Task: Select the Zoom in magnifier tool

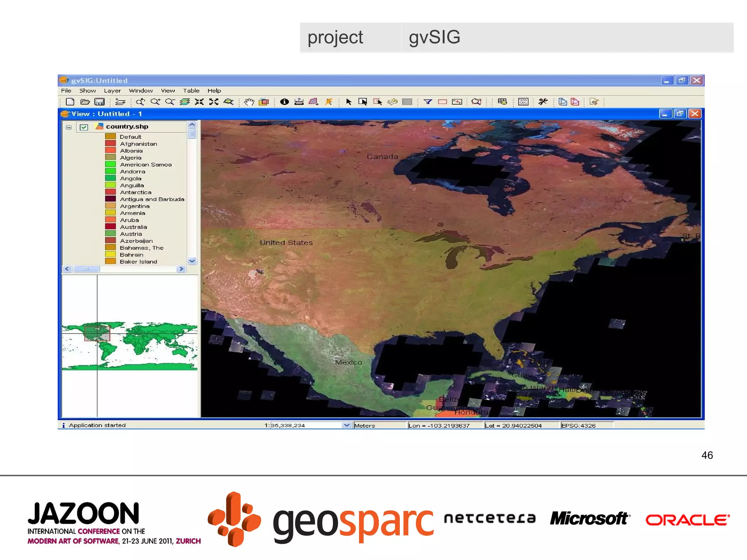Action: [x=155, y=102]
